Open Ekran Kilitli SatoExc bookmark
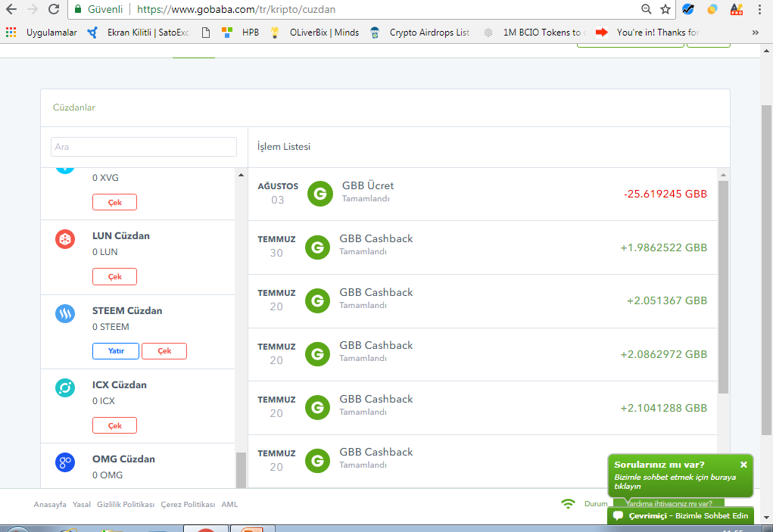 (139, 33)
